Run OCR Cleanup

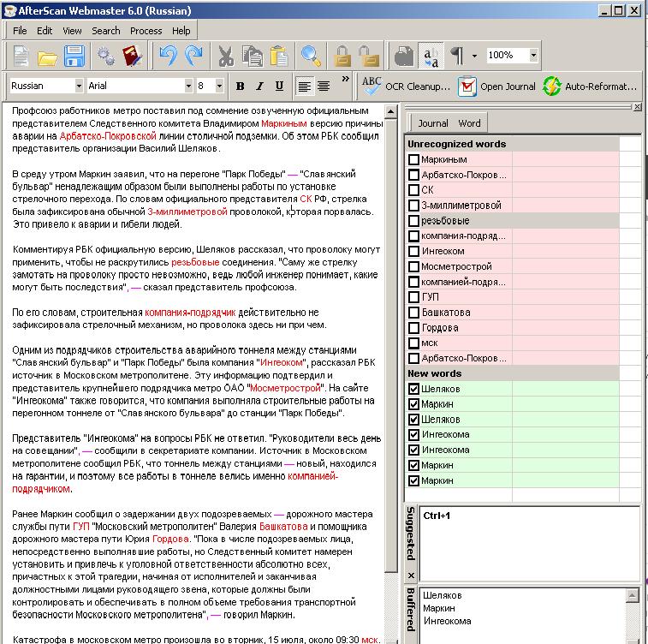pyautogui.click(x=406, y=86)
